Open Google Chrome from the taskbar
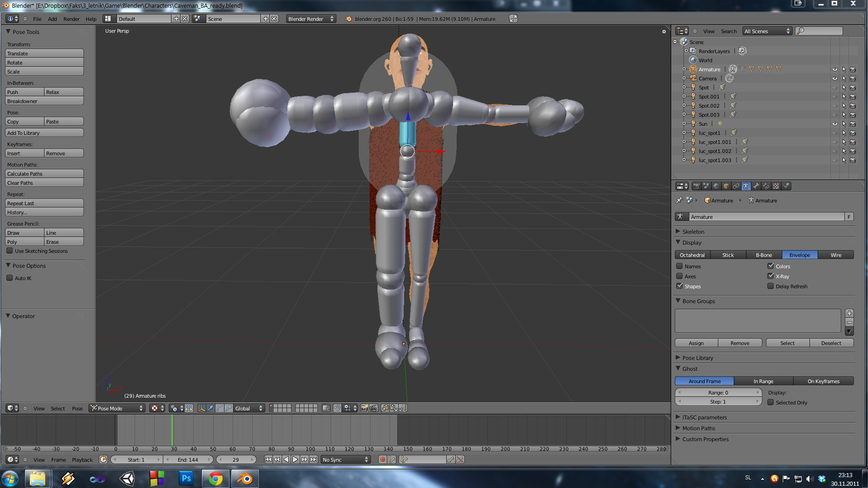The image size is (868, 488). tap(215, 478)
